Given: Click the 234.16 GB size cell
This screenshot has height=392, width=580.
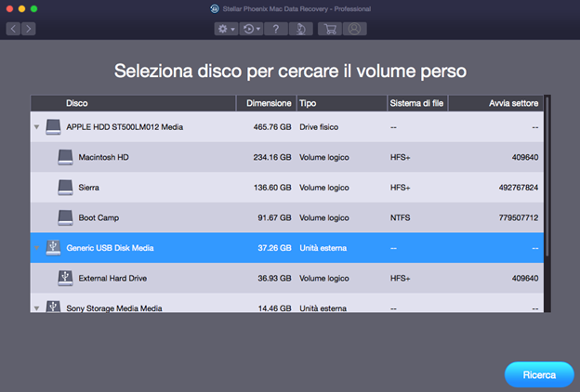Looking at the screenshot, I should [x=272, y=157].
